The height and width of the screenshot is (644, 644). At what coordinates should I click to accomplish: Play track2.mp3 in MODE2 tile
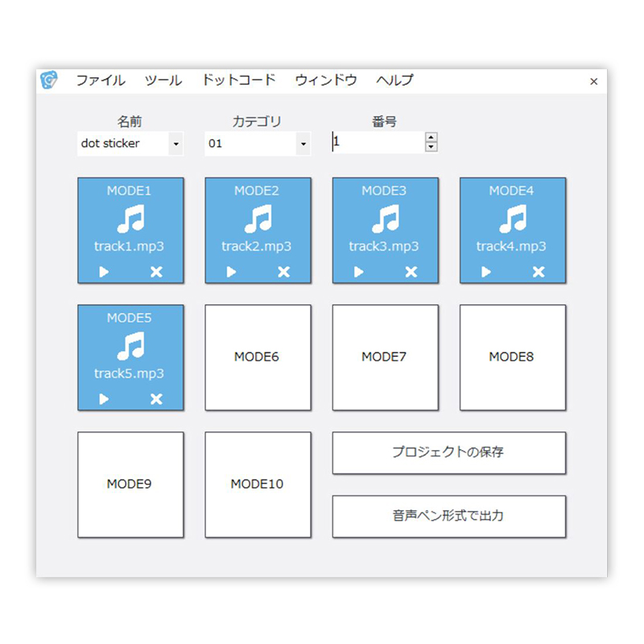point(231,272)
